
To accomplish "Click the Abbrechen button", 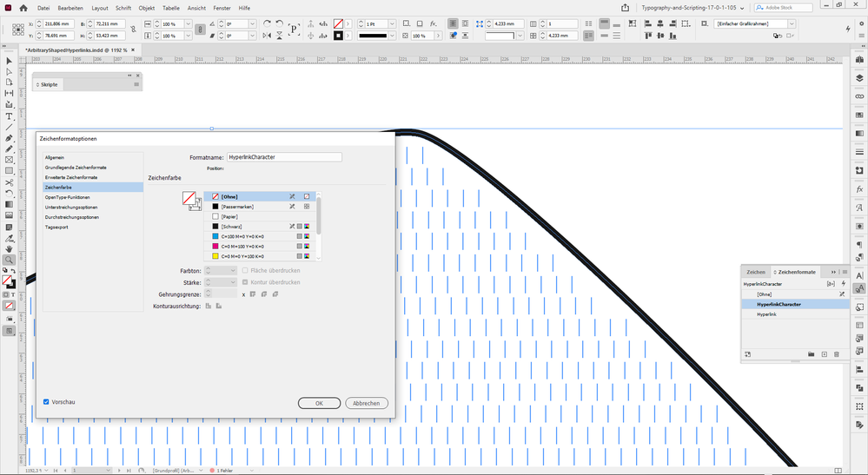I will click(367, 403).
